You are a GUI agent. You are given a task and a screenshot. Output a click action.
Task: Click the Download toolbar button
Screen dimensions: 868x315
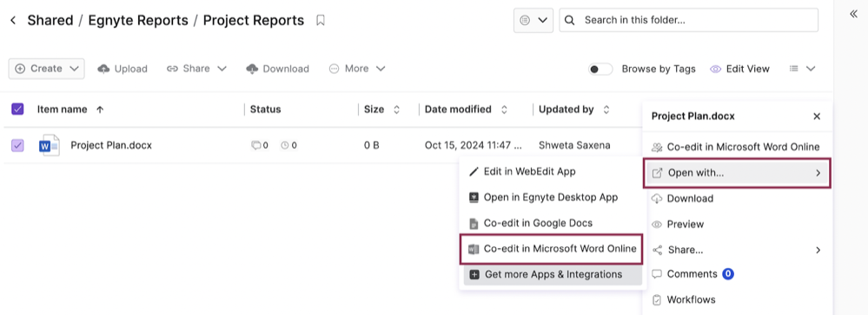277,69
